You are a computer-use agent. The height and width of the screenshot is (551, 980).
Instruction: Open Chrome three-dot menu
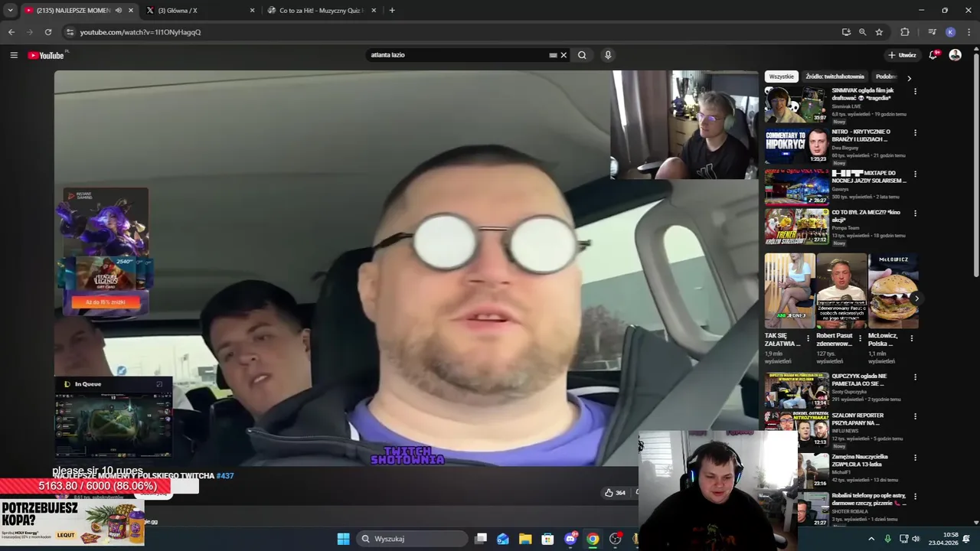969,32
